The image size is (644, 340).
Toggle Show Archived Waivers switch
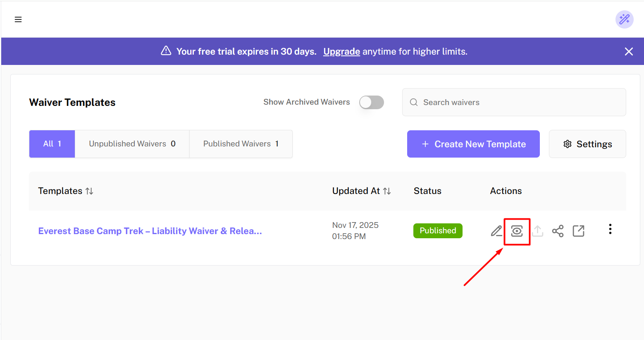click(371, 102)
